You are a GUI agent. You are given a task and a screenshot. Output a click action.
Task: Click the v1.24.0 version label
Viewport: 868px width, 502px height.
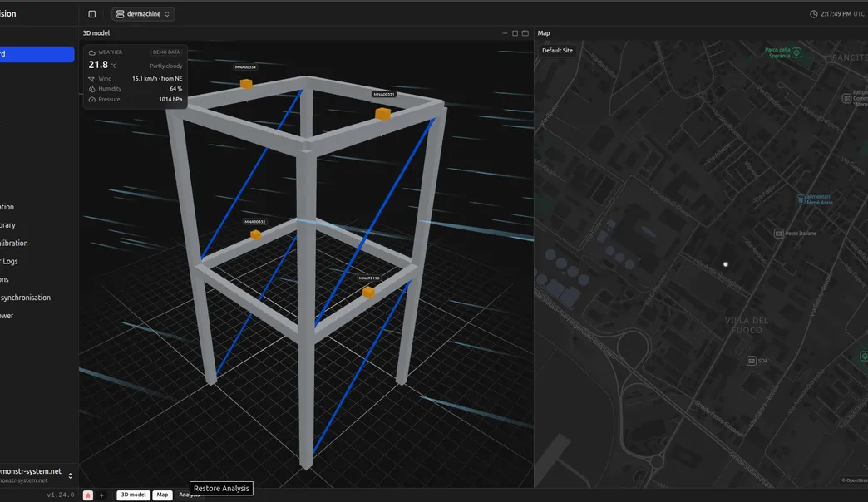click(x=61, y=495)
